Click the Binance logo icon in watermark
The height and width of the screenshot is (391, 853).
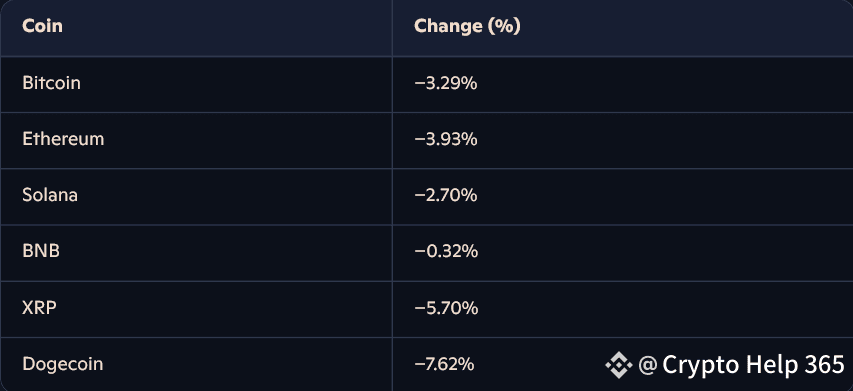619,365
